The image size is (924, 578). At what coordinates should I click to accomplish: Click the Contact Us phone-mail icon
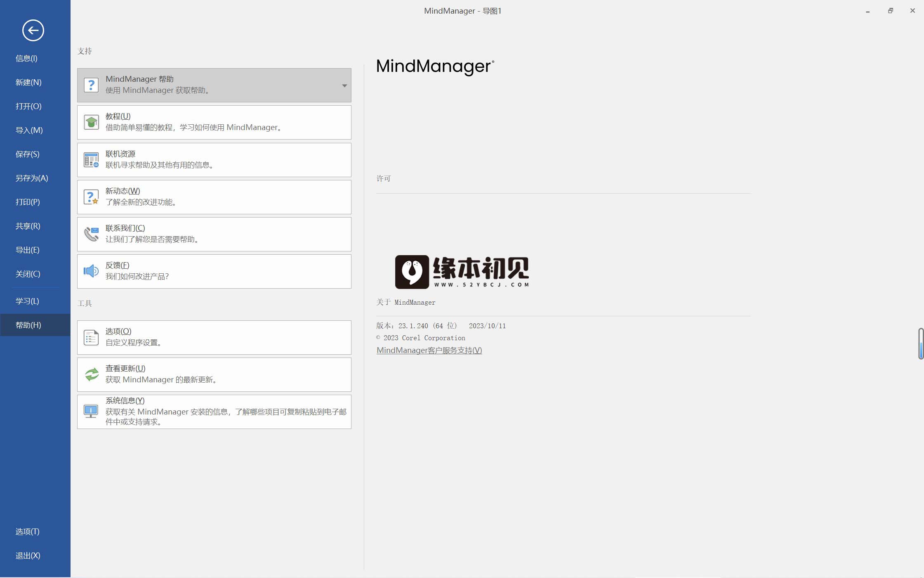(91, 234)
